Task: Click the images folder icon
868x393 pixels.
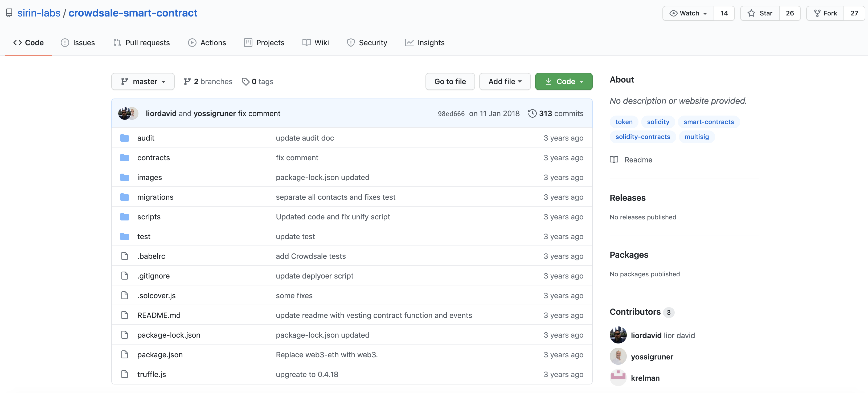Action: tap(125, 177)
